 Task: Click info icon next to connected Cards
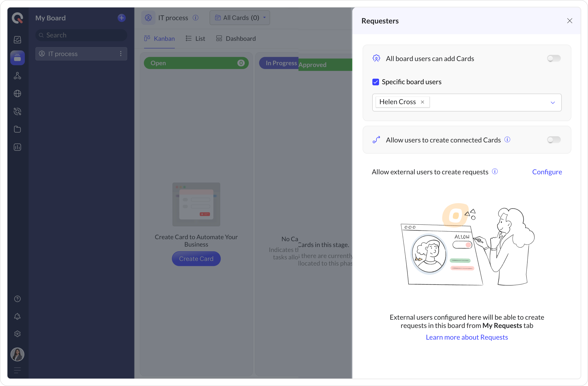pyautogui.click(x=507, y=139)
